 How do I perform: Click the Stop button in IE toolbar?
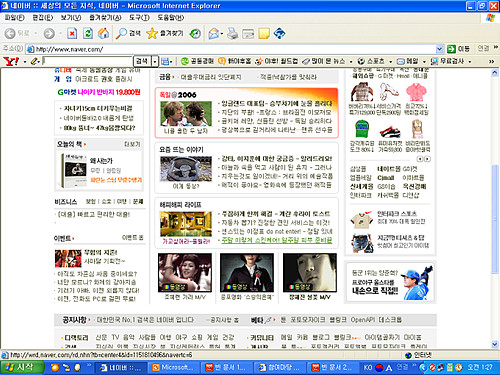click(x=72, y=33)
